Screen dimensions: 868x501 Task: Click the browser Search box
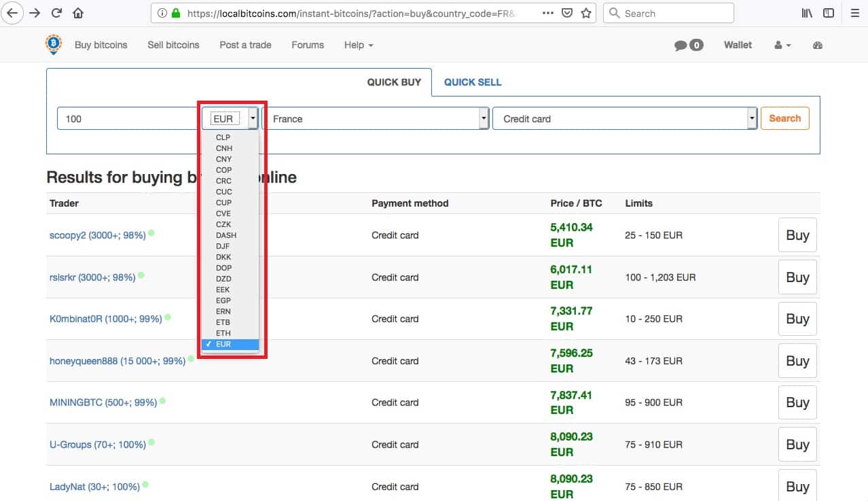coord(668,13)
